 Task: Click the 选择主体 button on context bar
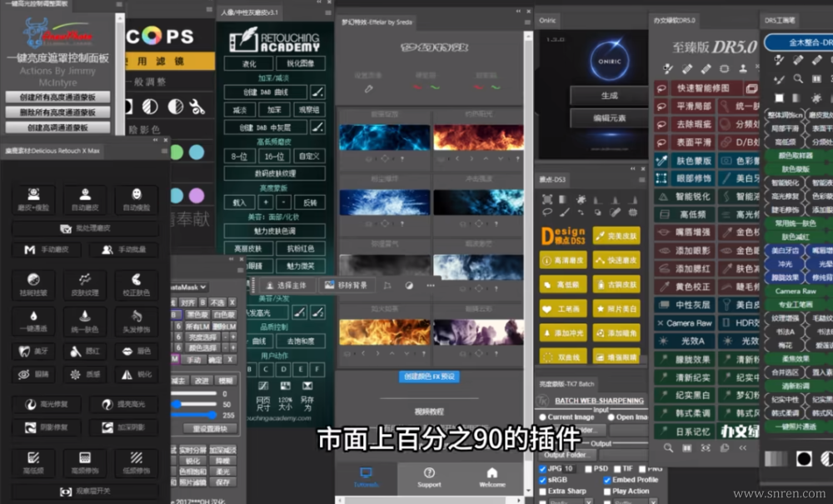pyautogui.click(x=286, y=285)
